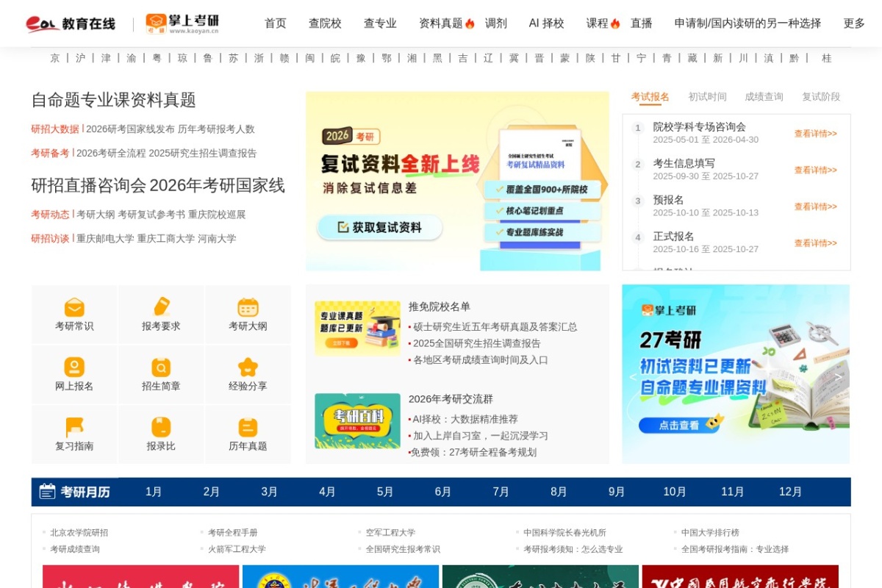Open 各地区考研成绩查询时间及入口

tap(480, 360)
